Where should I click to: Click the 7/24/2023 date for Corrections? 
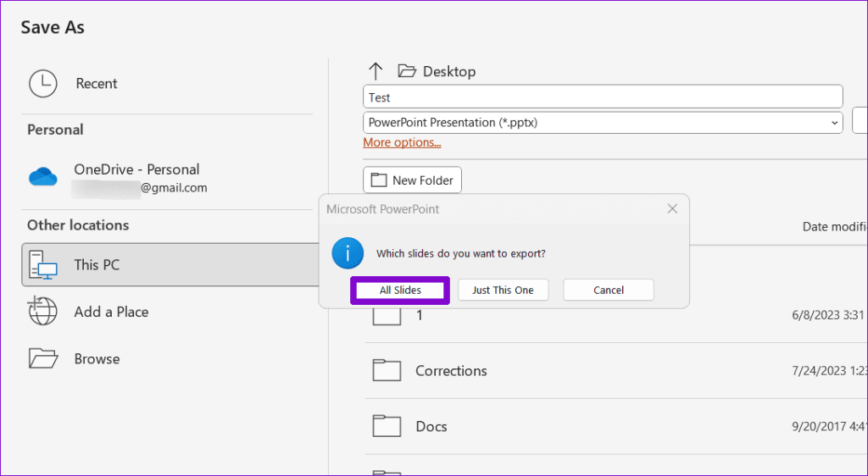829,371
